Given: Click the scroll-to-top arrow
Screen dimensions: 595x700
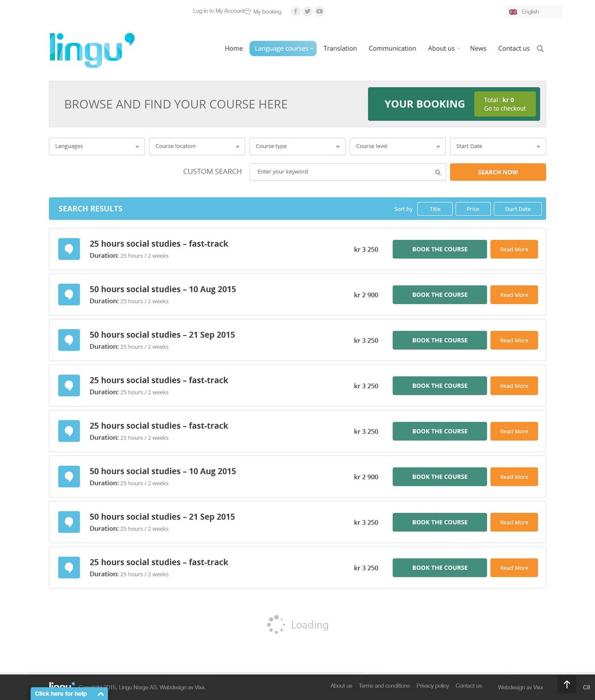Looking at the screenshot, I should point(567,684).
